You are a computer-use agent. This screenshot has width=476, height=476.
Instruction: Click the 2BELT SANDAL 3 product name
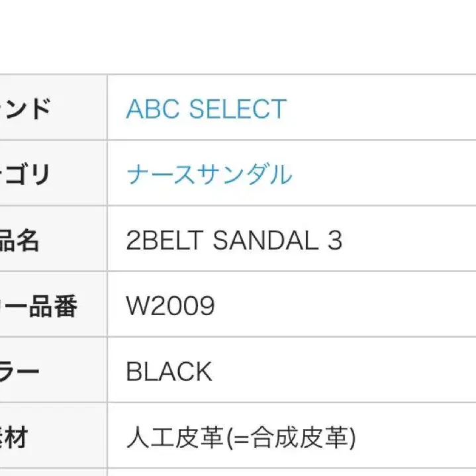[234, 240]
